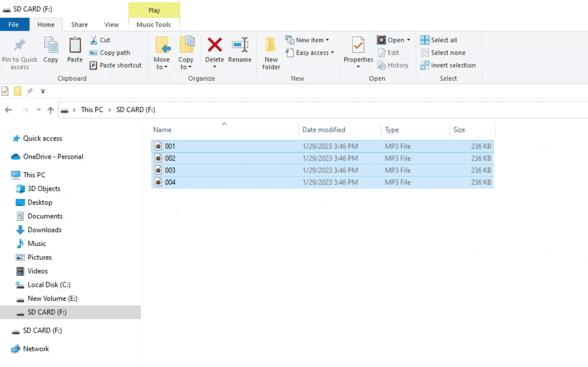Open the Easy access dropdown
Screen dimensions: 588x367
point(309,53)
